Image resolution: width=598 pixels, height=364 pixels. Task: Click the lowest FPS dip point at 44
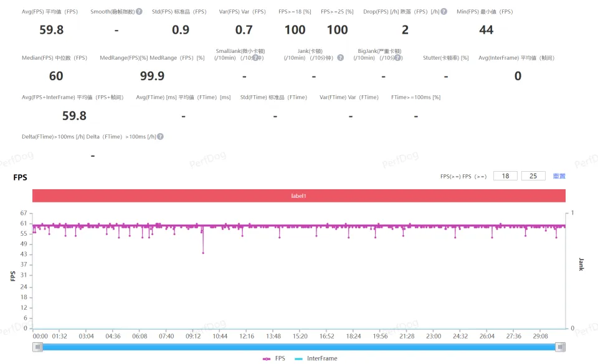click(x=203, y=253)
